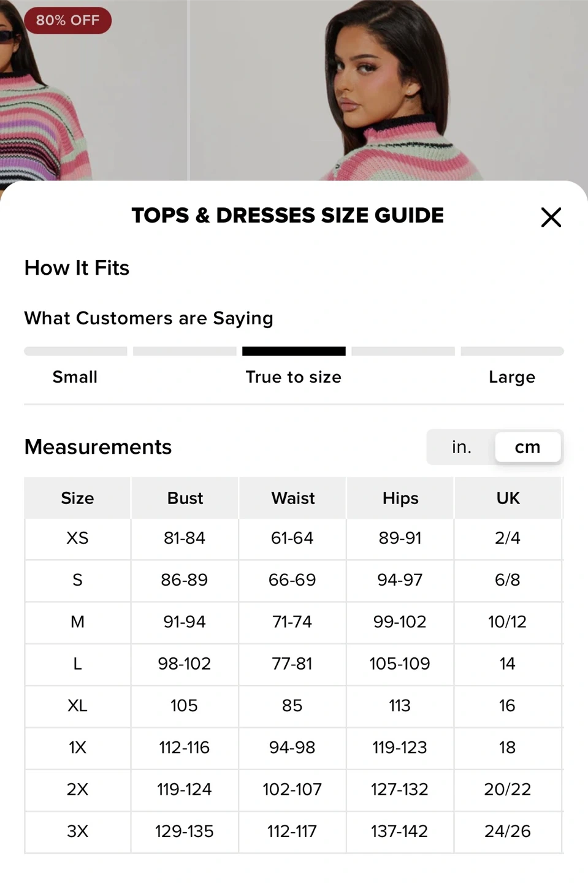588x883 pixels.
Task: Close the size guide with the X icon
Action: click(551, 217)
